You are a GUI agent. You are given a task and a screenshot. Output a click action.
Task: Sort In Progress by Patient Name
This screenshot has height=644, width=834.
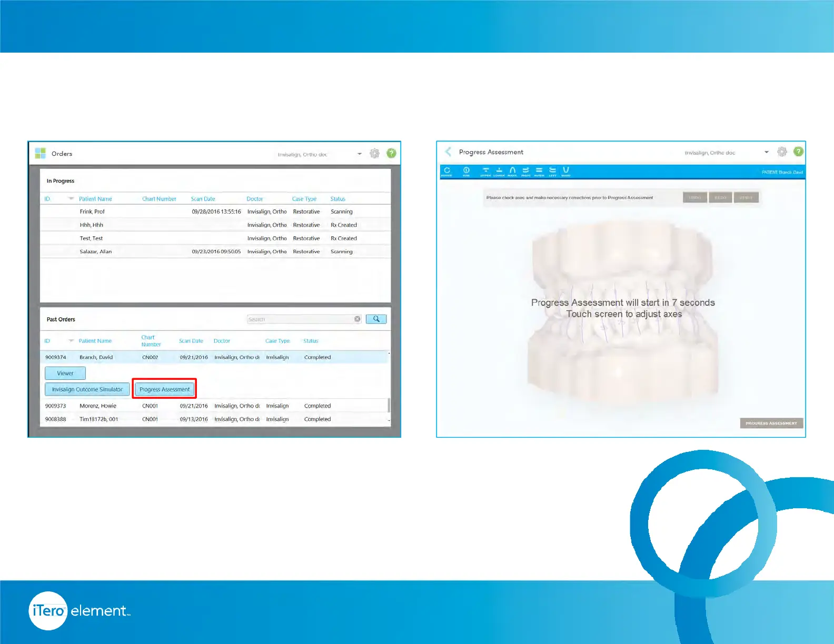(95, 199)
